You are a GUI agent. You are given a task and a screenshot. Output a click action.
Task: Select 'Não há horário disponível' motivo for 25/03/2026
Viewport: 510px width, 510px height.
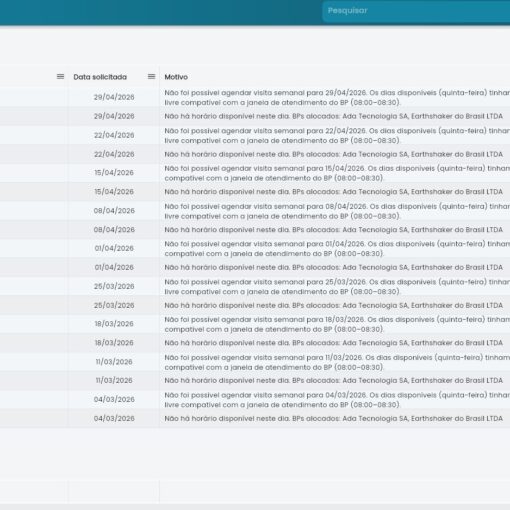(x=333, y=305)
